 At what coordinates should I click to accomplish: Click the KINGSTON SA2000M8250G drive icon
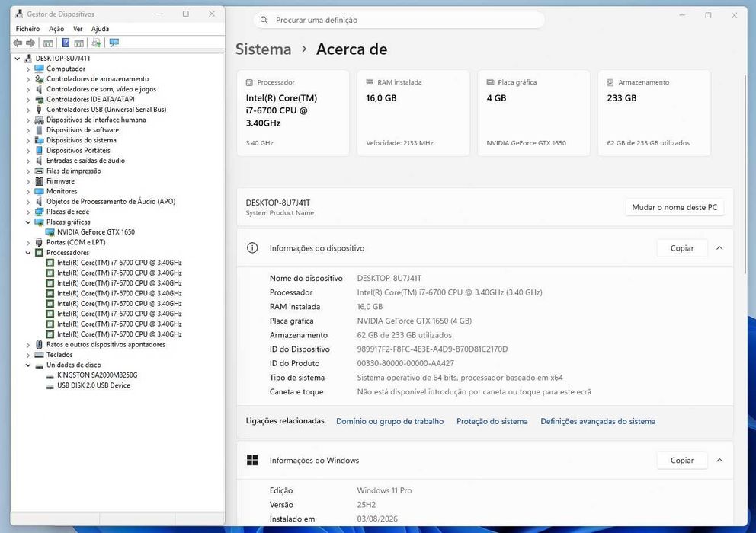pyautogui.click(x=50, y=375)
